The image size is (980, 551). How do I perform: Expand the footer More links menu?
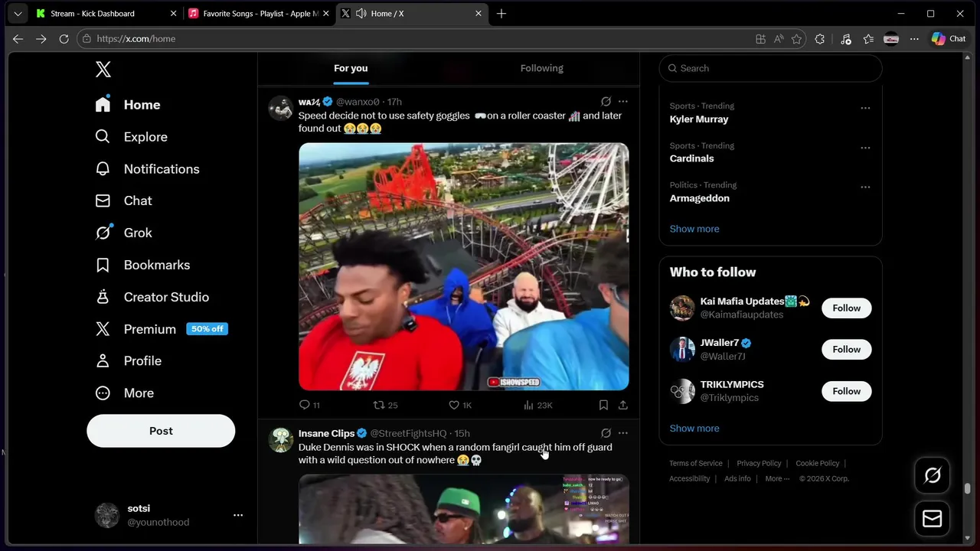pos(777,478)
